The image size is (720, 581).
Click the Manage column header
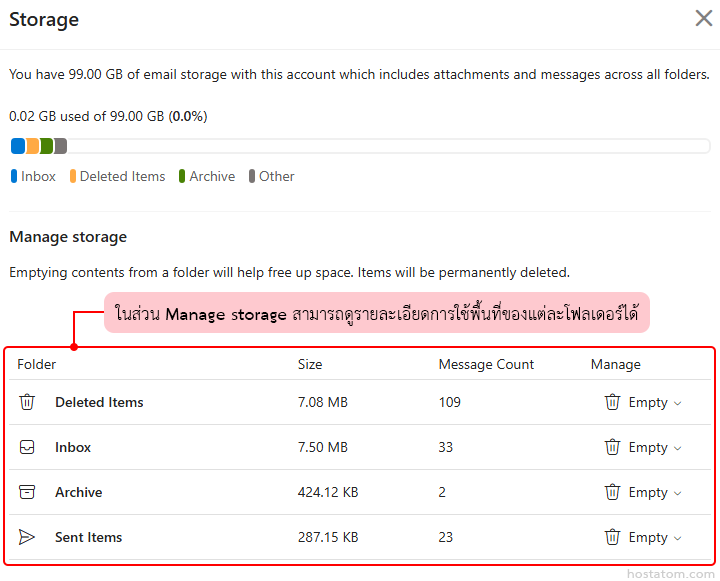point(615,364)
